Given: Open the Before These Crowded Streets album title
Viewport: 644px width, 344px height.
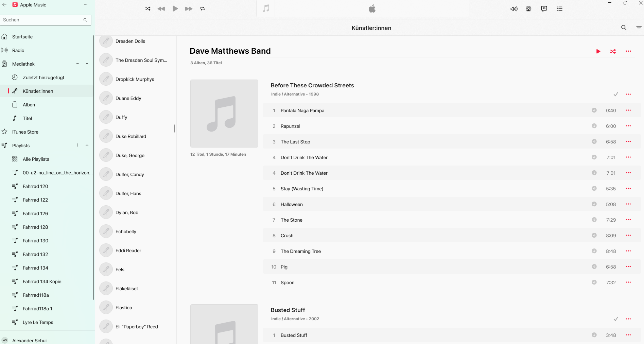Looking at the screenshot, I should click(312, 85).
